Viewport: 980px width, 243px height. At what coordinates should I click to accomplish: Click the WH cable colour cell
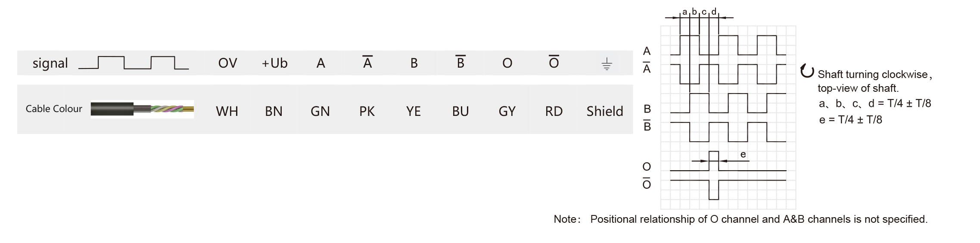pyautogui.click(x=227, y=112)
